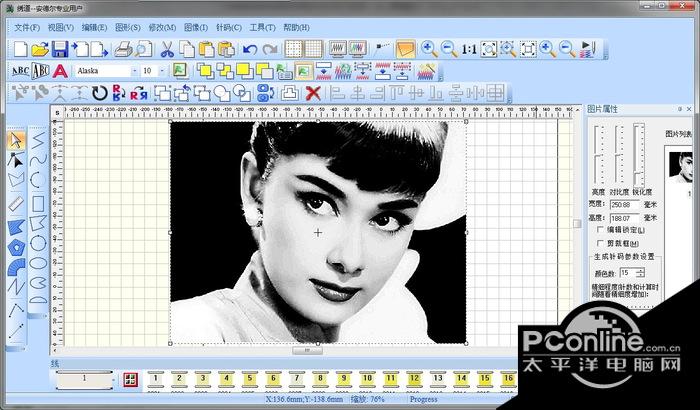Click the blue link chain swap icon
The width and height of the screenshot is (700, 410).
coord(266,93)
